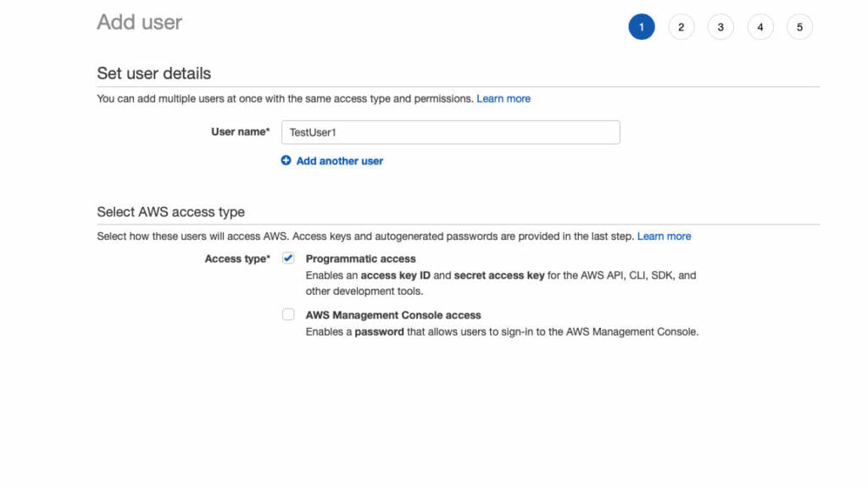Click the step 3 circle in the wizard header

click(721, 26)
